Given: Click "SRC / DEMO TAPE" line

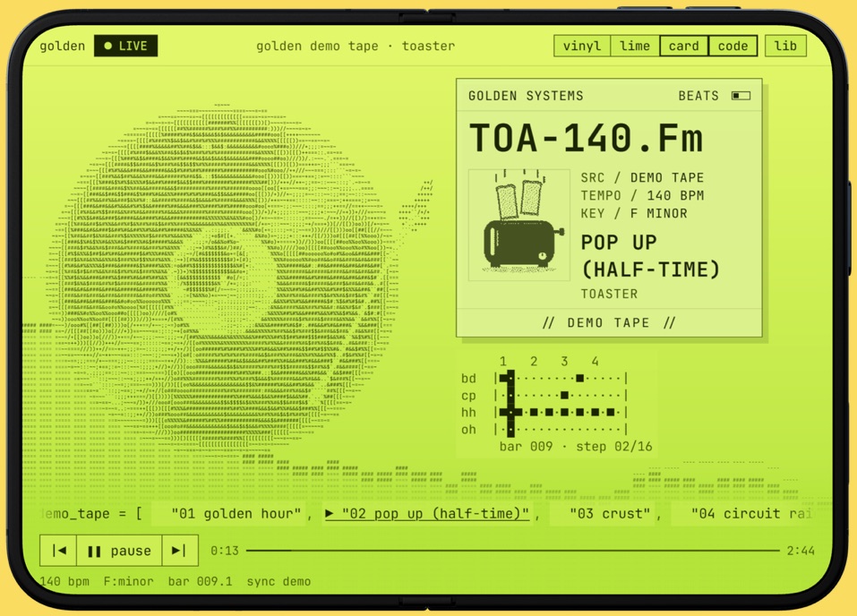Looking at the screenshot, I should tap(642, 177).
